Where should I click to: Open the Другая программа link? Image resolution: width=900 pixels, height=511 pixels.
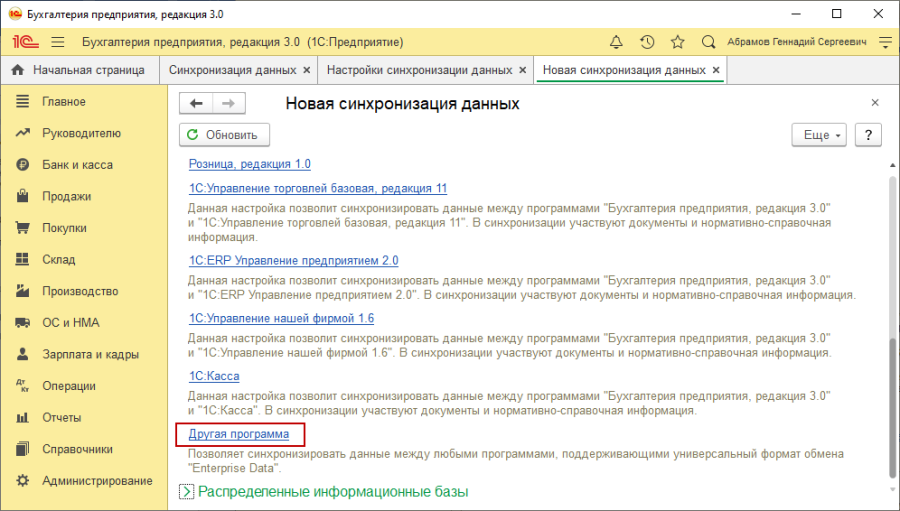click(x=239, y=434)
